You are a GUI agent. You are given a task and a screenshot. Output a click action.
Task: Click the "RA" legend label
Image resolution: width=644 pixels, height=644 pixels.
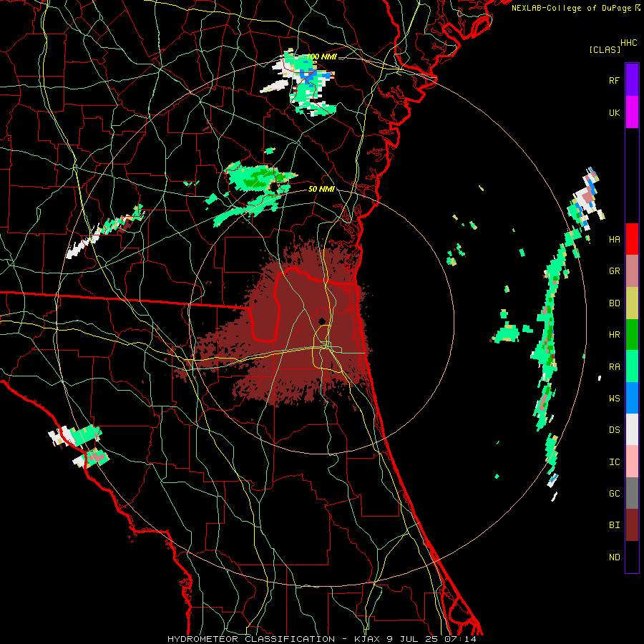pyautogui.click(x=614, y=367)
